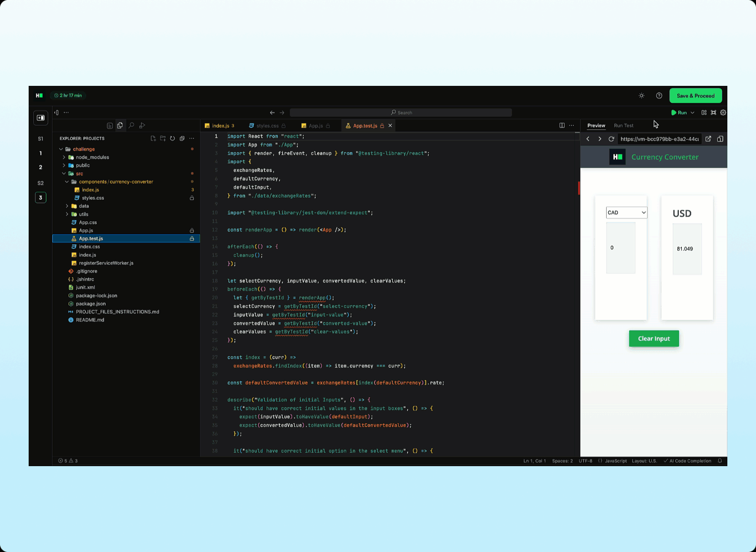Switch to the styles.css editor tab
The width and height of the screenshot is (756, 552).
(x=267, y=126)
